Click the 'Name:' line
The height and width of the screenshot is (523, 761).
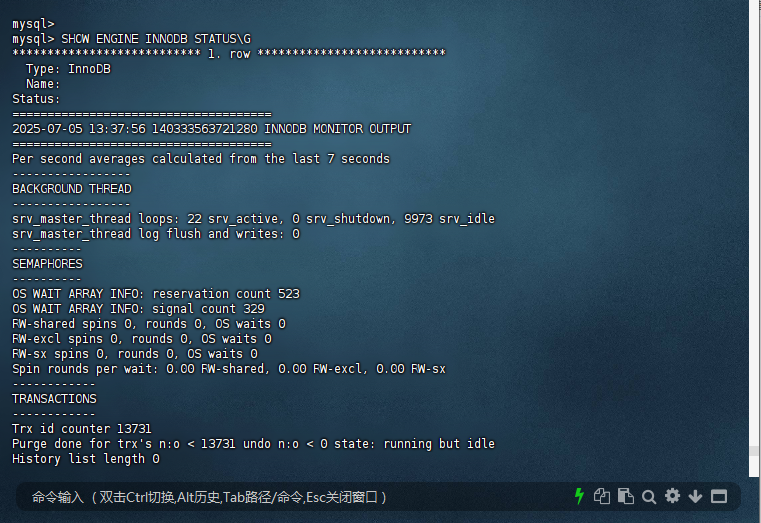(43, 84)
